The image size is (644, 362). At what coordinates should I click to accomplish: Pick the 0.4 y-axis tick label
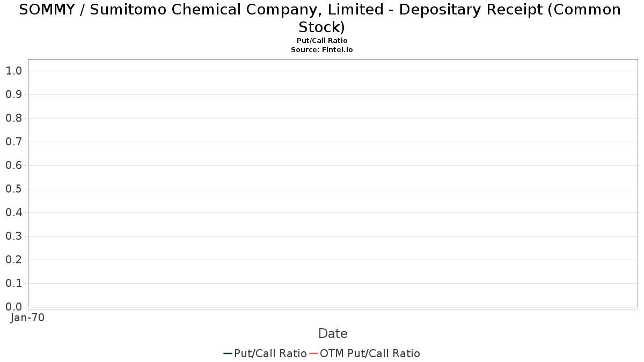click(13, 212)
